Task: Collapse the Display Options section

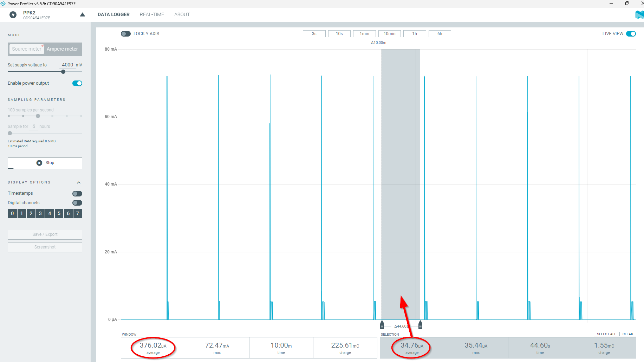Action: click(79, 182)
